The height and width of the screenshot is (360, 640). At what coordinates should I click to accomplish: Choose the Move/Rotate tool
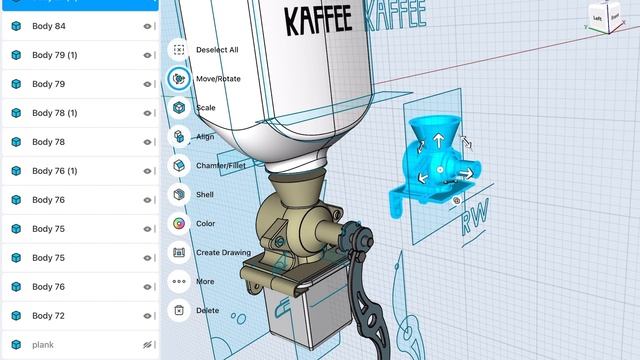tap(179, 79)
